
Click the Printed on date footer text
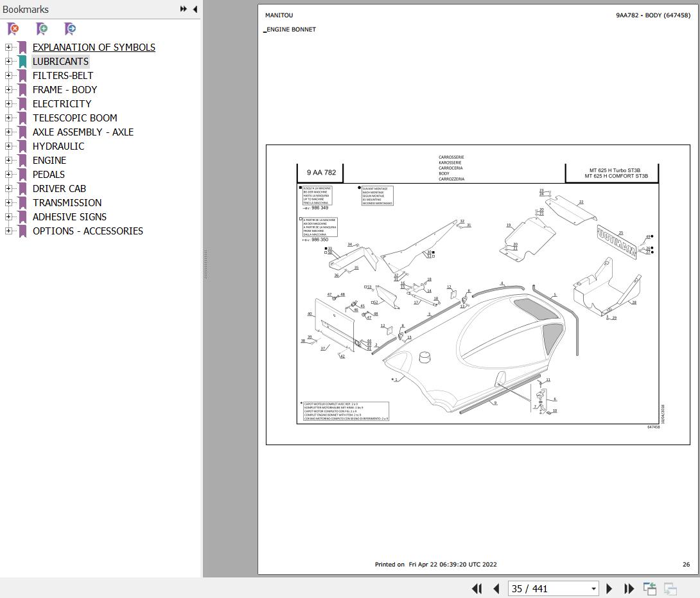pyautogui.click(x=435, y=564)
